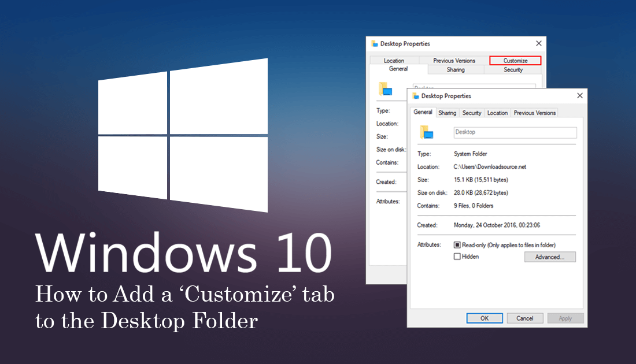Click the location path C:\Users\Downloadsource.net
The width and height of the screenshot is (636, 364).
(x=490, y=166)
